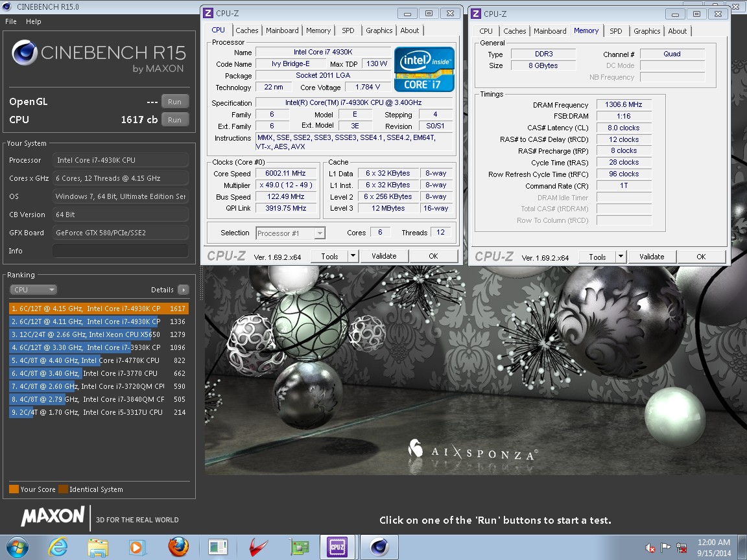Open Graphics tab in right CPU-Z window
This screenshot has height=560, width=747.
(x=647, y=31)
